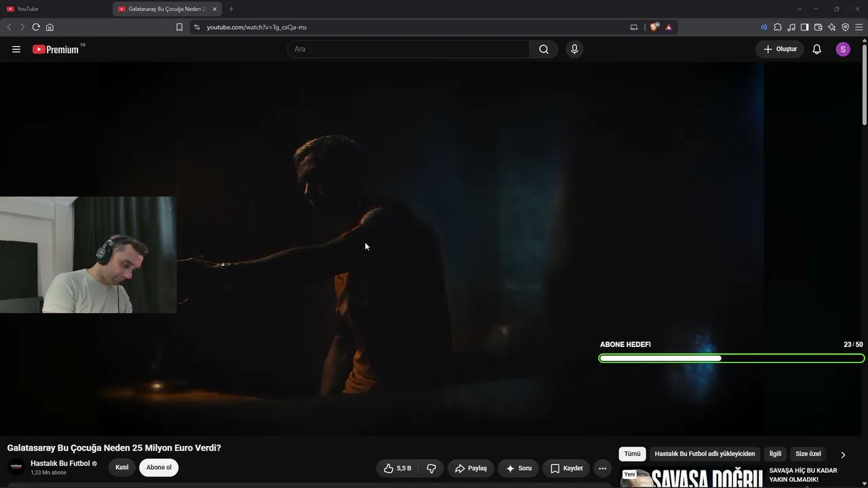
Task: Open the account avatar menu
Action: point(843,49)
